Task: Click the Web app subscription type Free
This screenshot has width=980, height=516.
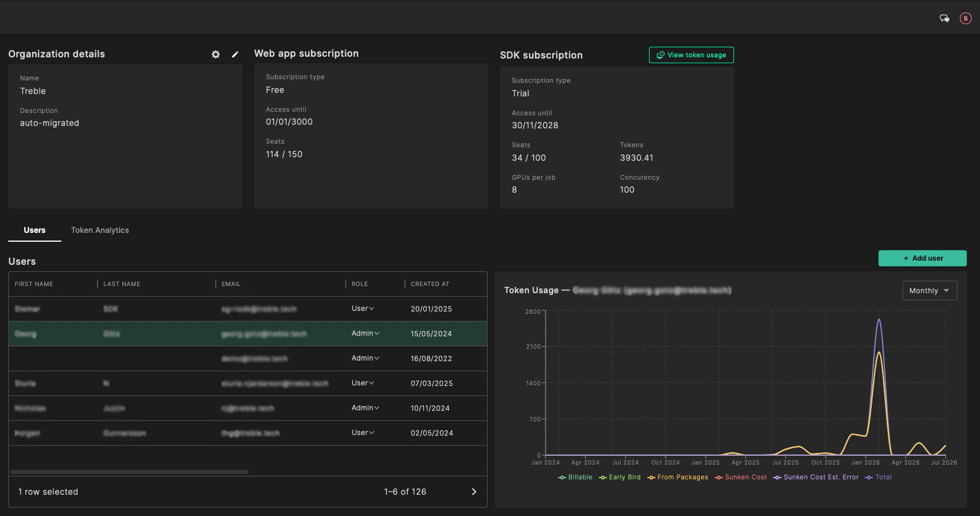Action: click(x=275, y=90)
